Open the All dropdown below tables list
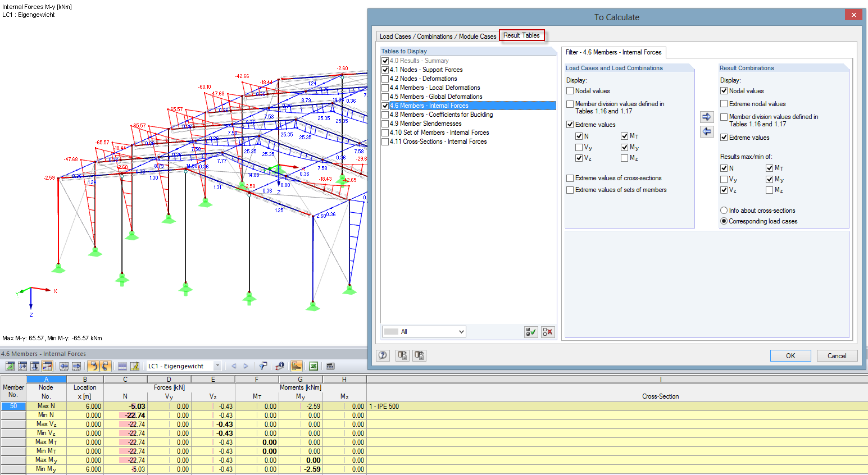 pos(424,332)
